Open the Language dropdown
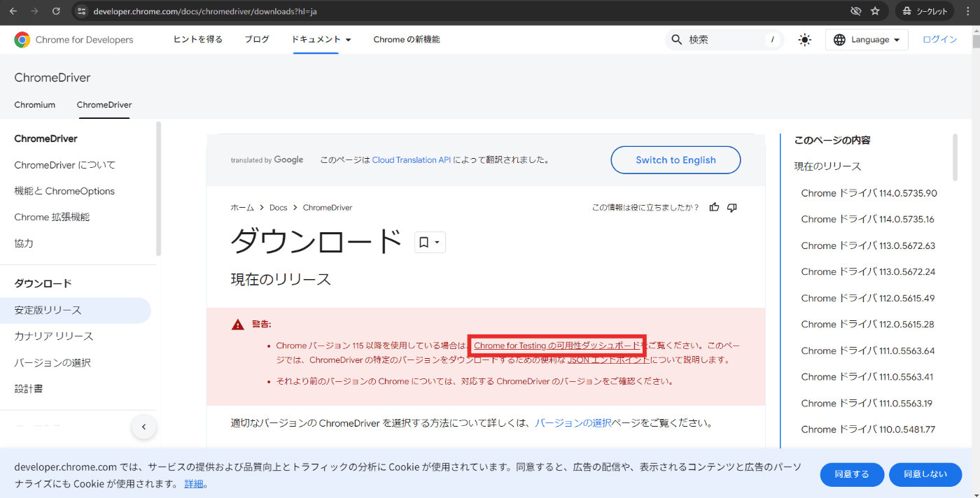980x498 pixels. (867, 40)
